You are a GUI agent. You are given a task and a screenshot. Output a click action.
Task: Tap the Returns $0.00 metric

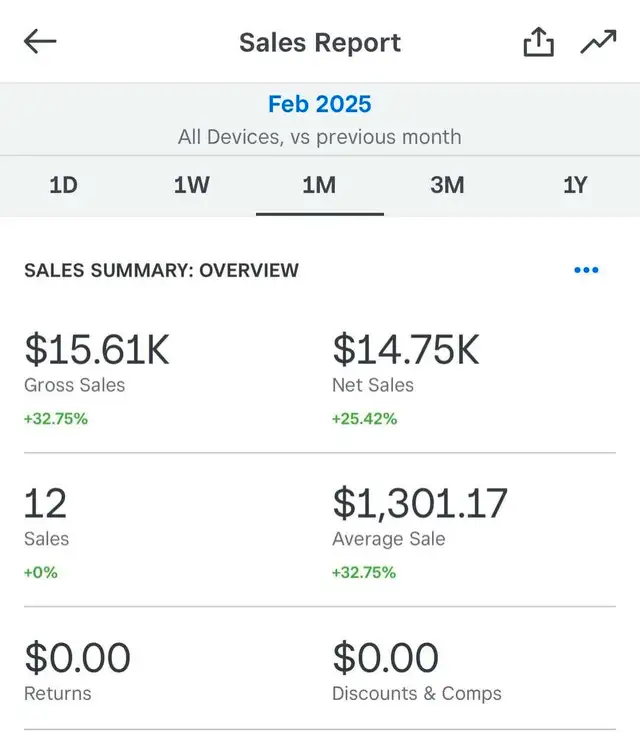[78, 659]
